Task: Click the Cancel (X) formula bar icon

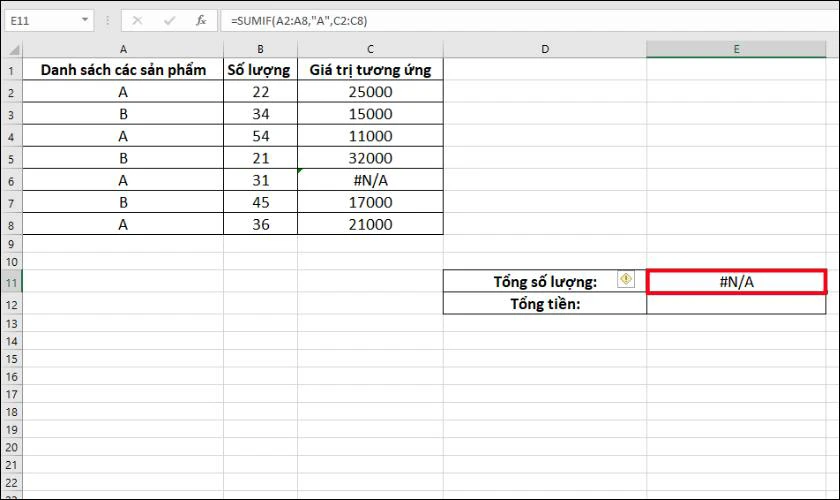Action: 137,21
